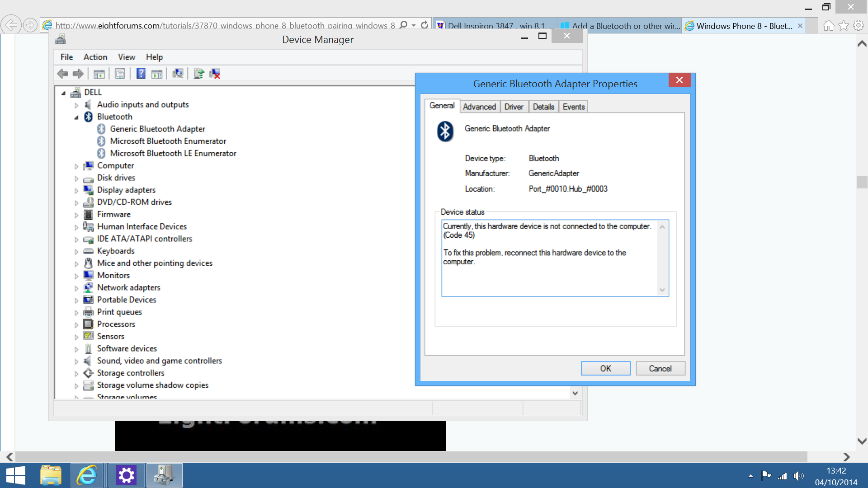
Task: Expand the Disk drives category
Action: [76, 178]
